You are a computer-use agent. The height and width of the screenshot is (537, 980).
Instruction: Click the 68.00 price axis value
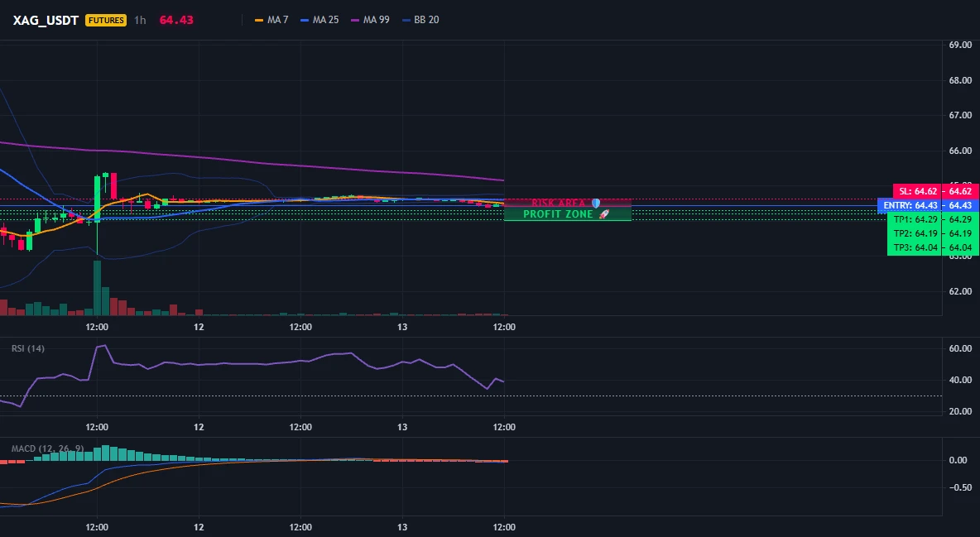point(961,80)
